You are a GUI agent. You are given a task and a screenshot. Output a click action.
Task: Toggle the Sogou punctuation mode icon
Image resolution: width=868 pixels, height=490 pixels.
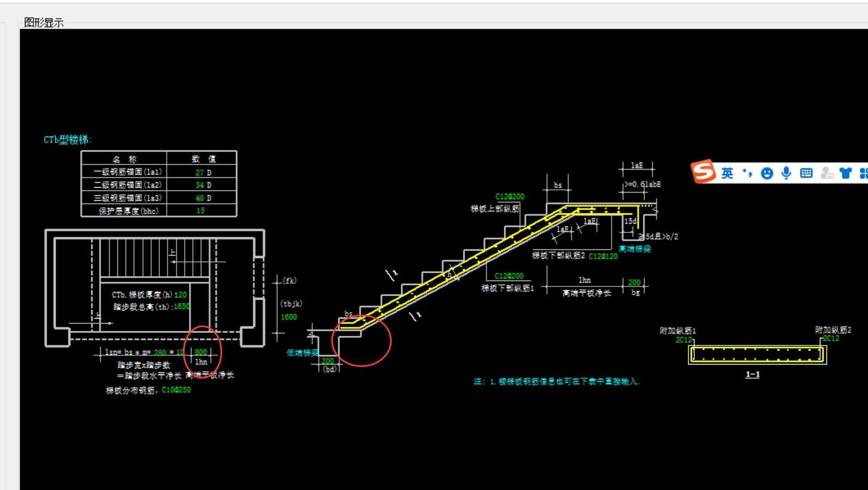[748, 173]
